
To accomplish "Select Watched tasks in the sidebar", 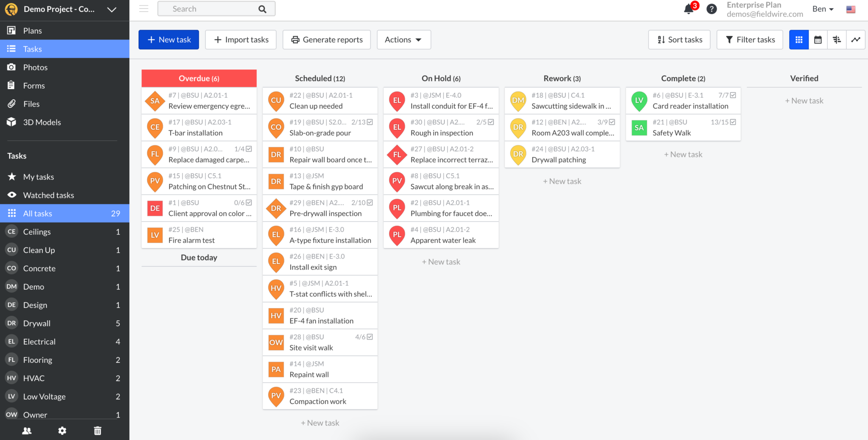I will point(48,195).
